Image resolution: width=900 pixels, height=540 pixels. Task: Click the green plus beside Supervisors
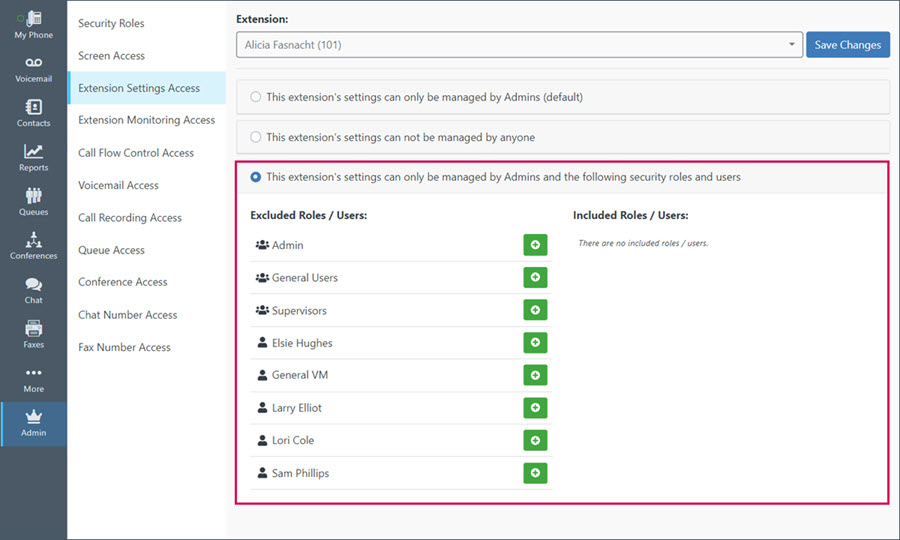click(535, 310)
